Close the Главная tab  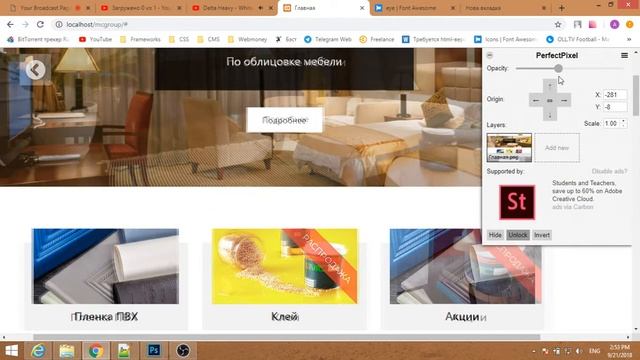362,8
